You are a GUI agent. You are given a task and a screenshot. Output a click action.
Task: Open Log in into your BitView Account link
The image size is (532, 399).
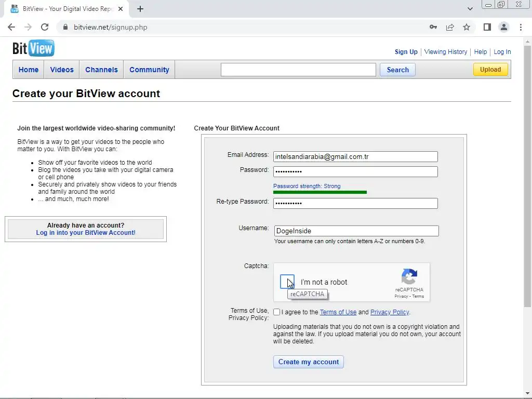point(86,233)
